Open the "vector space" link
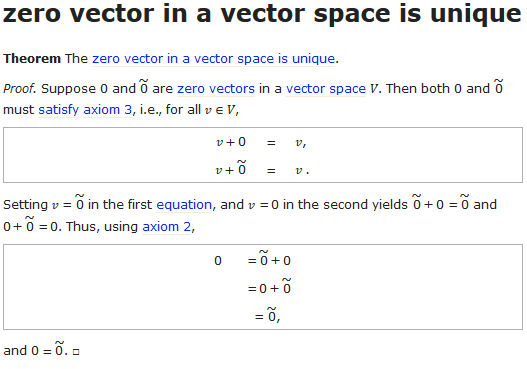This screenshot has height=369, width=527. tap(326, 89)
